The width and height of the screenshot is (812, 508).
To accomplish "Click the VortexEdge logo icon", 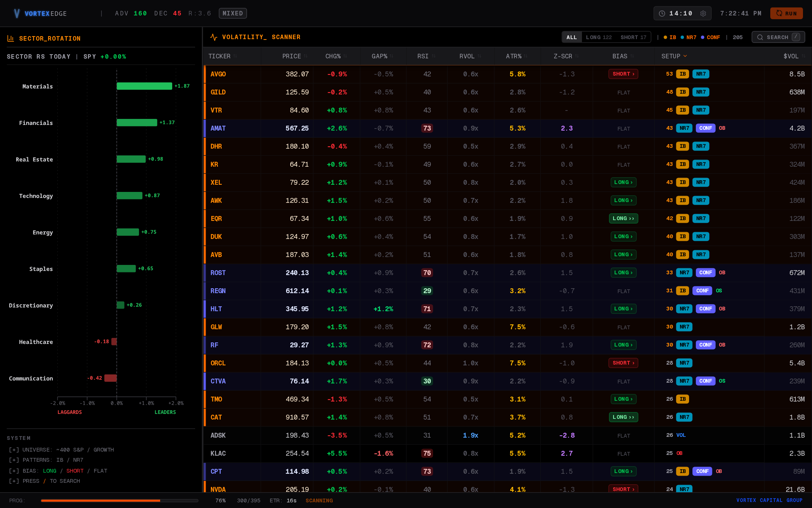I will click(17, 14).
